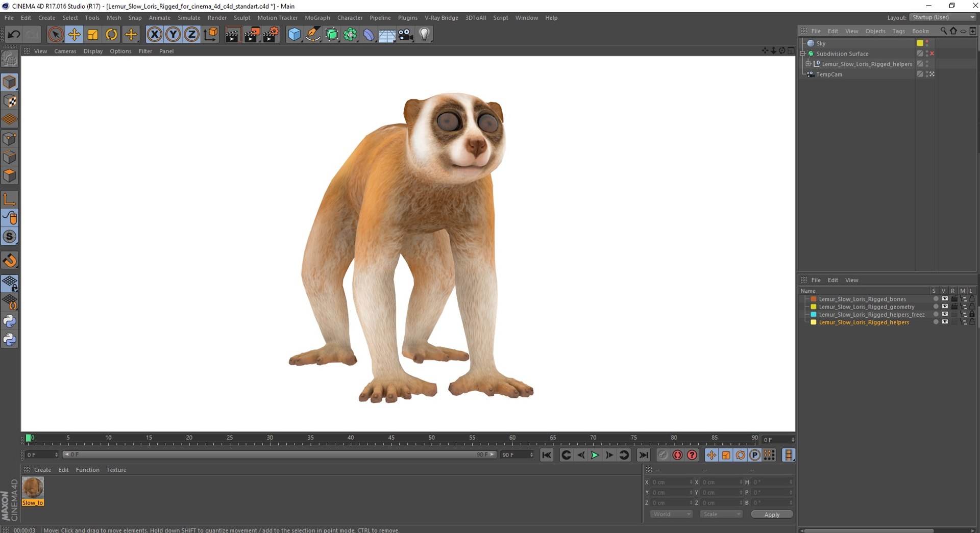Open the Character menu
The image size is (980, 533).
[350, 18]
